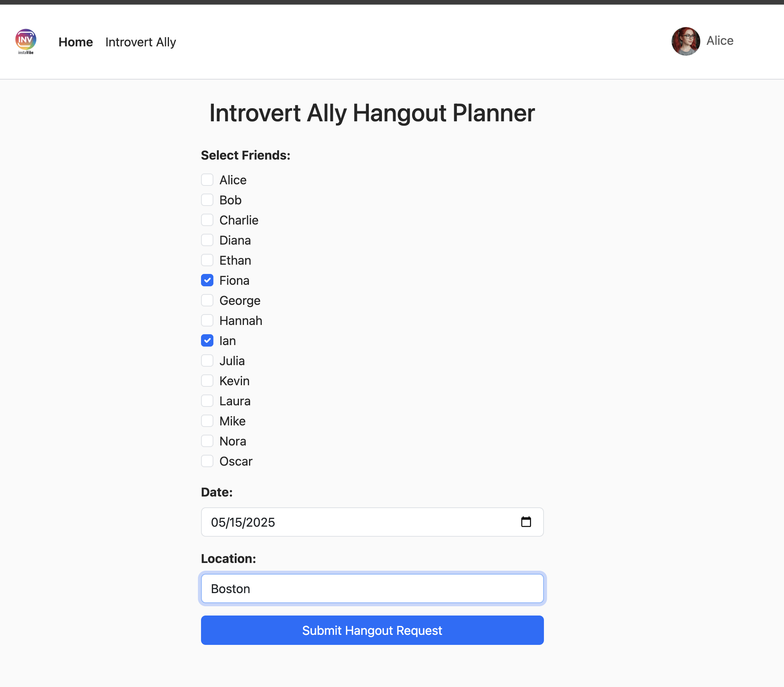This screenshot has width=784, height=687.
Task: Click Alice's profile avatar picture
Action: (x=685, y=41)
